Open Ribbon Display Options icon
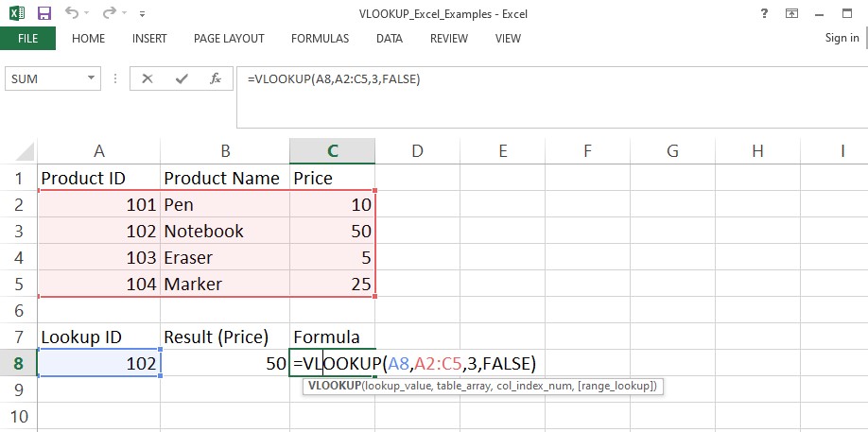Viewport: 868px width, 432px height. (791, 13)
